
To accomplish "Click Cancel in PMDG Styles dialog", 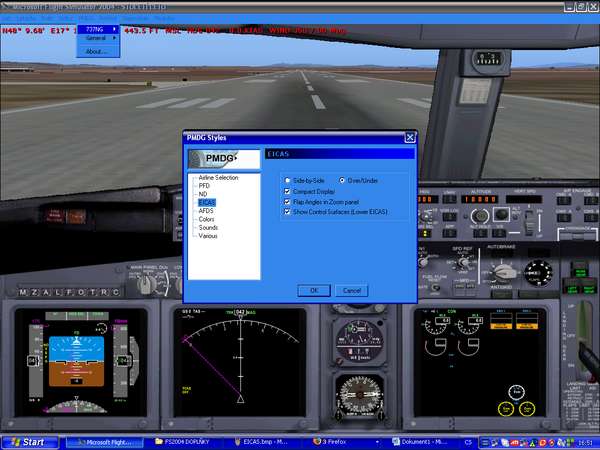I will pos(352,290).
